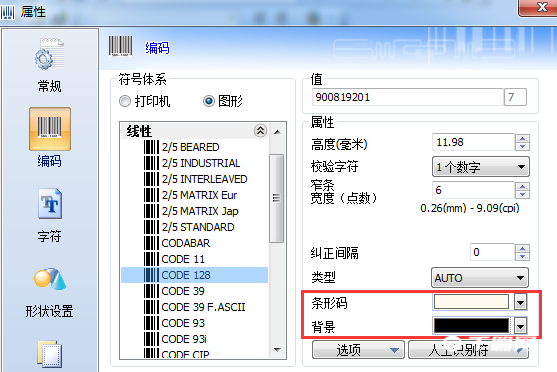
Task: Click the barcode icon beside 2/5 STANDARD
Action: tap(151, 227)
